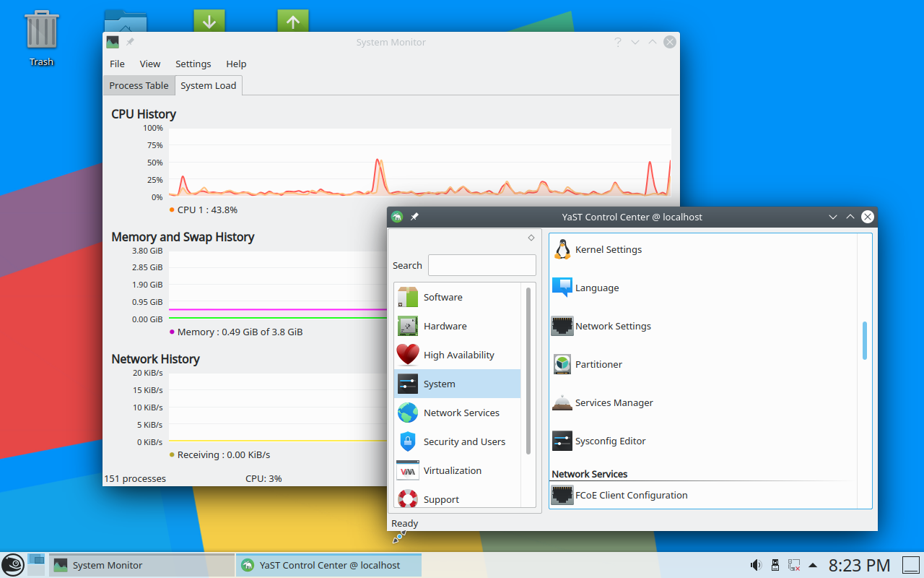
Task: Click the CPU 1 : 43.8% legend
Action: (x=203, y=210)
